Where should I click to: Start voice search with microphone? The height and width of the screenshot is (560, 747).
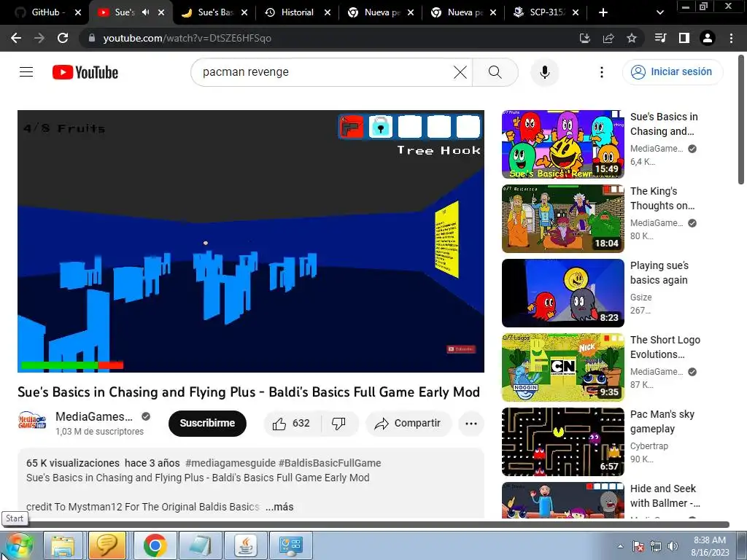click(544, 72)
